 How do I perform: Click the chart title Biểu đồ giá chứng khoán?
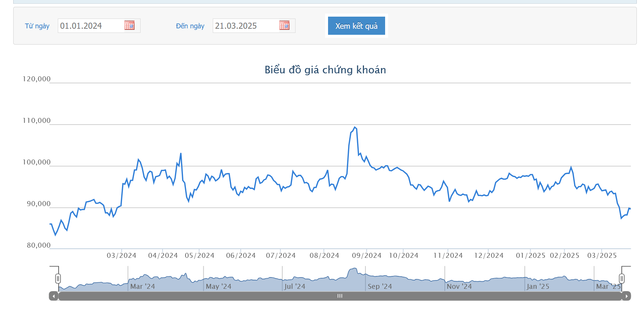(x=325, y=70)
